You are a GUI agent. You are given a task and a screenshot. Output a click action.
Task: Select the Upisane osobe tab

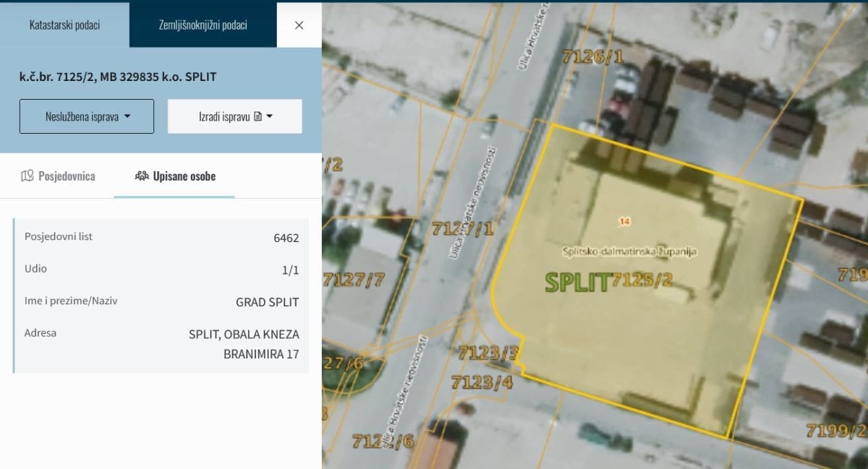pyautogui.click(x=174, y=176)
